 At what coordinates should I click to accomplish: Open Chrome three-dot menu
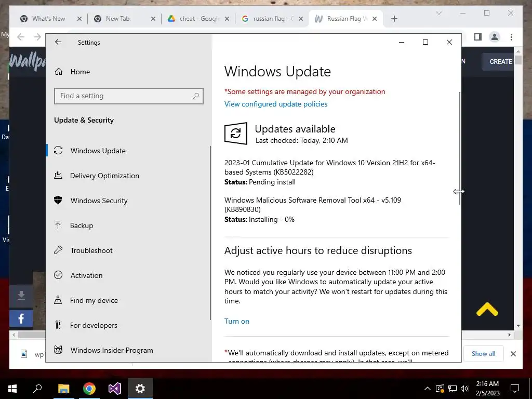[x=511, y=37]
